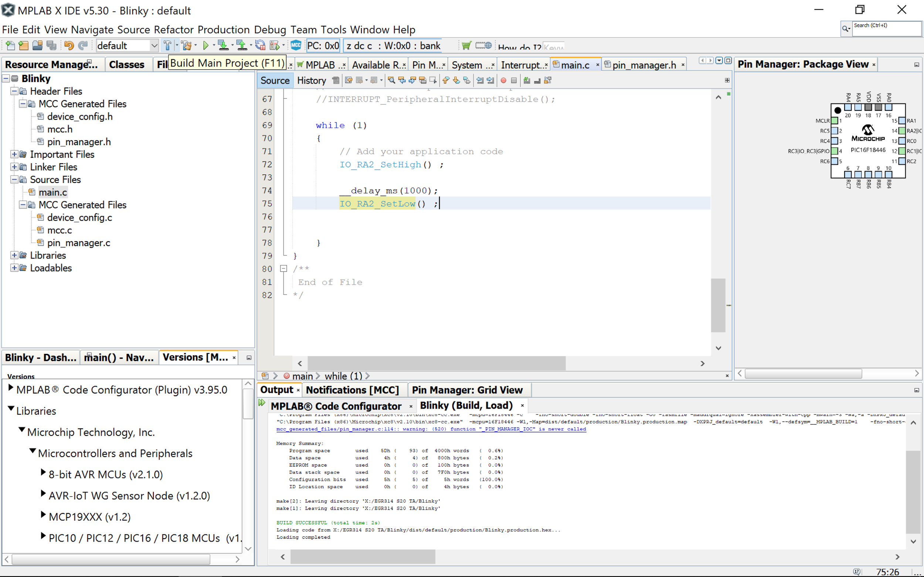Click the Uncomment lines icon
The image size is (924, 577).
tap(537, 80)
